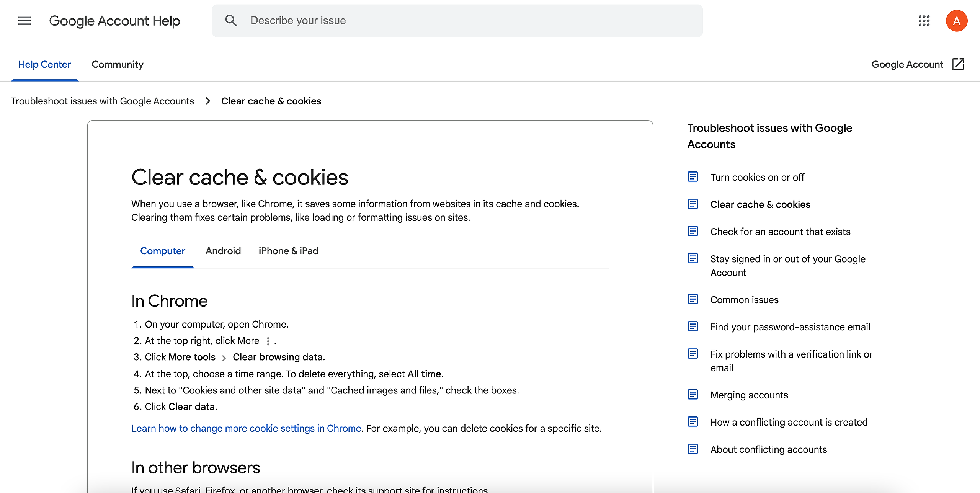980x493 pixels.
Task: Open Check for an account that exists
Action: 780,232
